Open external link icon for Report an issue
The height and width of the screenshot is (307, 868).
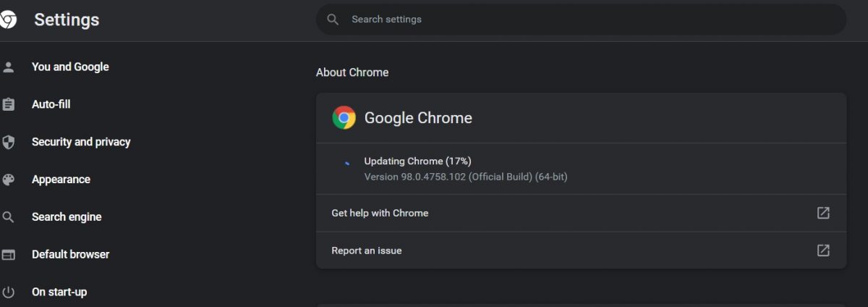[823, 251]
